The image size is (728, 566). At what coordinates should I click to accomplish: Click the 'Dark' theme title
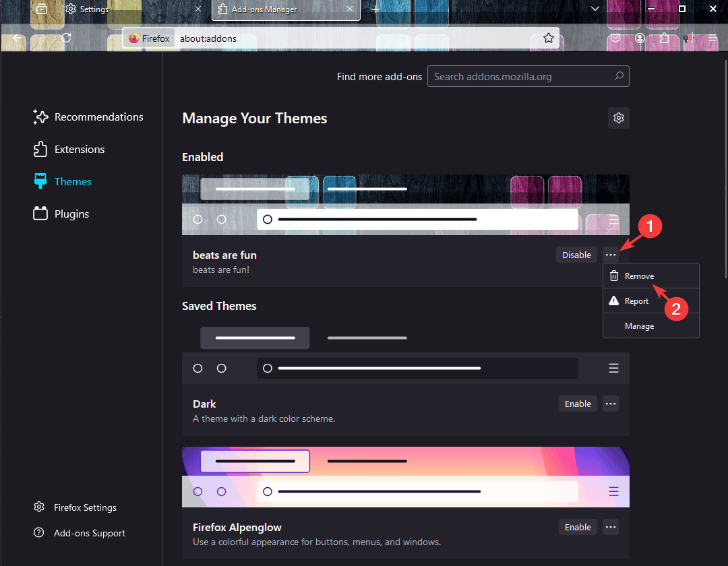(204, 404)
